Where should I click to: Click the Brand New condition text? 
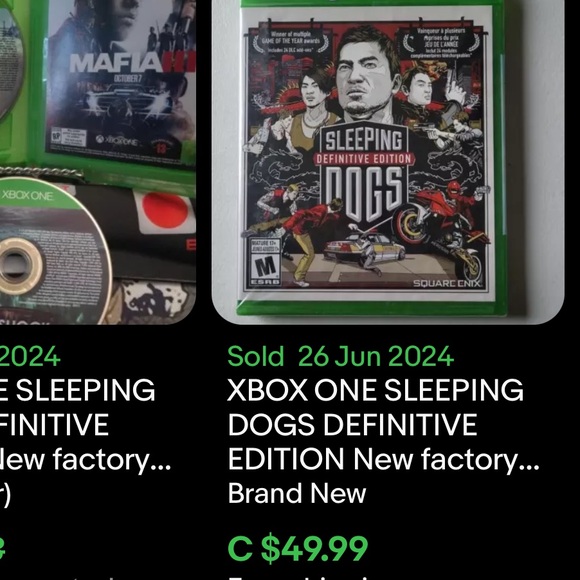click(297, 493)
